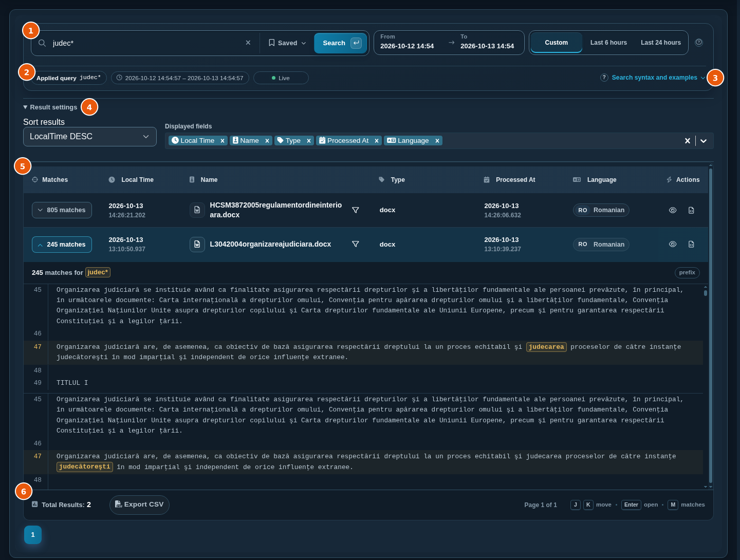Click the docx file icon beside L3042004organizareajudiciara

click(197, 245)
